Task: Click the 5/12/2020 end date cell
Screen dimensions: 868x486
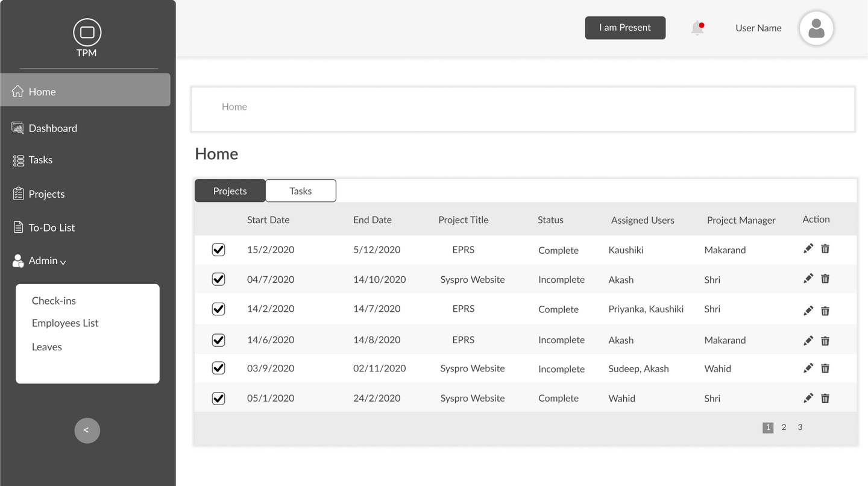Action: pyautogui.click(x=377, y=249)
